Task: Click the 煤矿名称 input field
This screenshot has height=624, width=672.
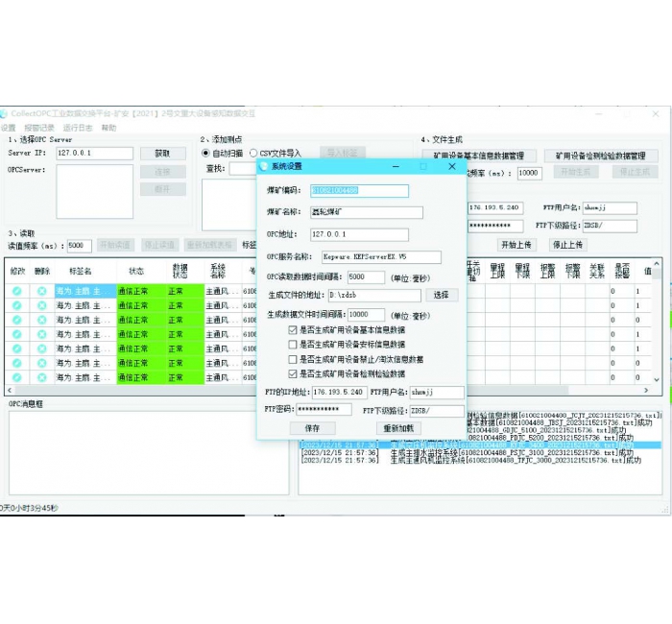Action: [x=366, y=213]
